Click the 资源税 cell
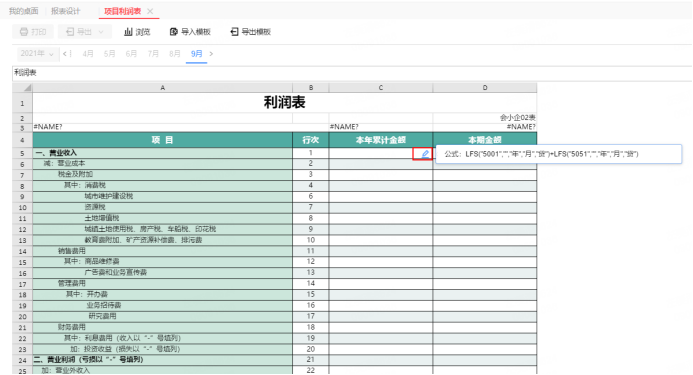This screenshot has width=693, height=375. pyautogui.click(x=163, y=207)
